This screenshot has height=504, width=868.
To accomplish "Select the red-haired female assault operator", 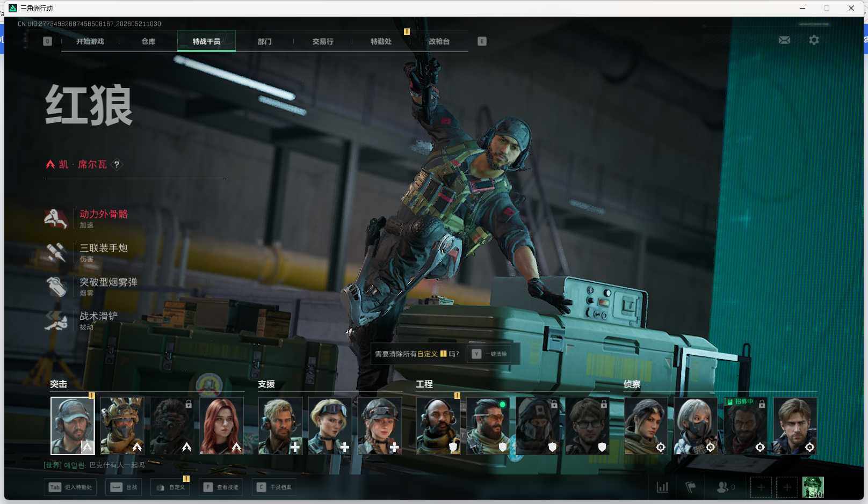I will point(221,426).
